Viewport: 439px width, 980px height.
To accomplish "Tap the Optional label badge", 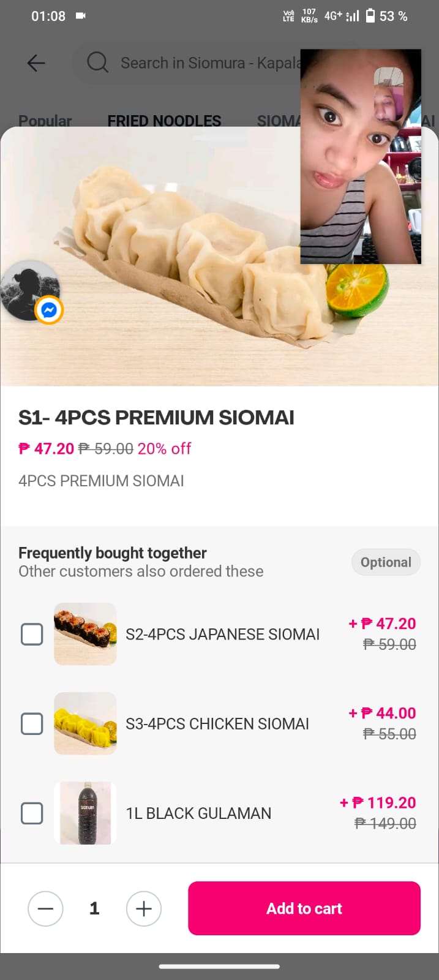I will 386,562.
